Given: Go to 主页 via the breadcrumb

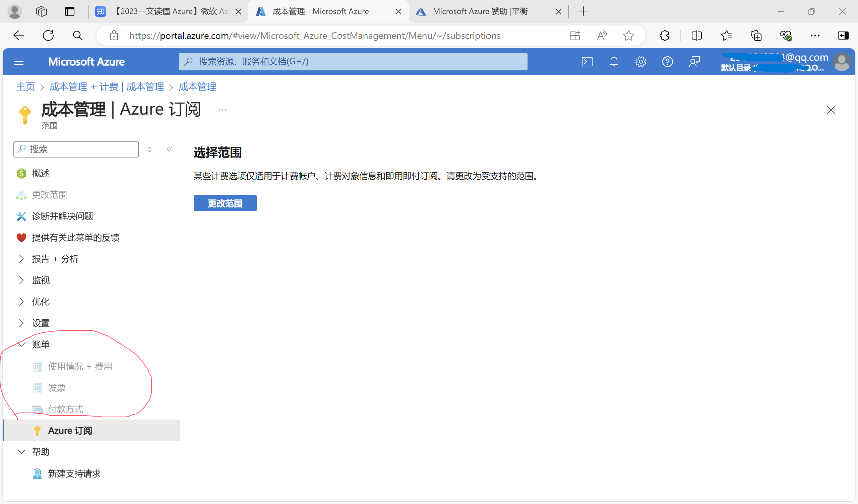Looking at the screenshot, I should click(25, 87).
